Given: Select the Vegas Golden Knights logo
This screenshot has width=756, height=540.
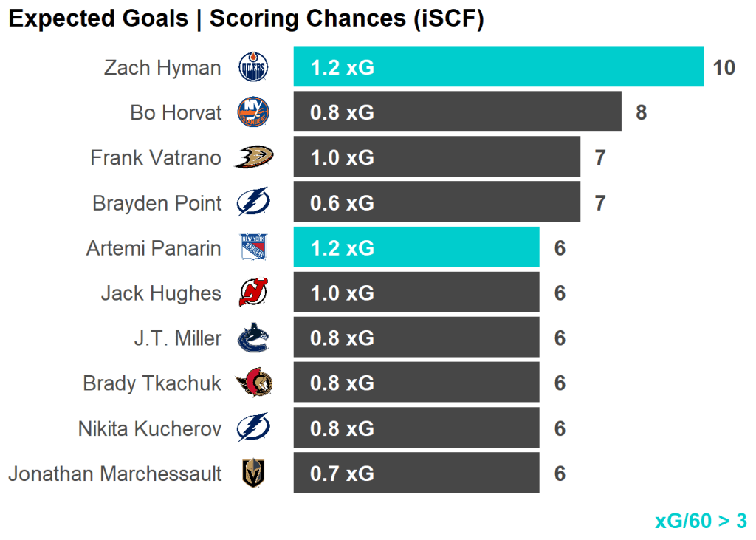Looking at the screenshot, I should click(253, 474).
